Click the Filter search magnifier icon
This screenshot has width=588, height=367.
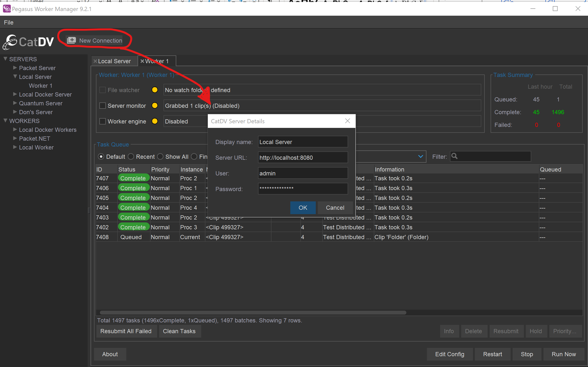point(454,156)
